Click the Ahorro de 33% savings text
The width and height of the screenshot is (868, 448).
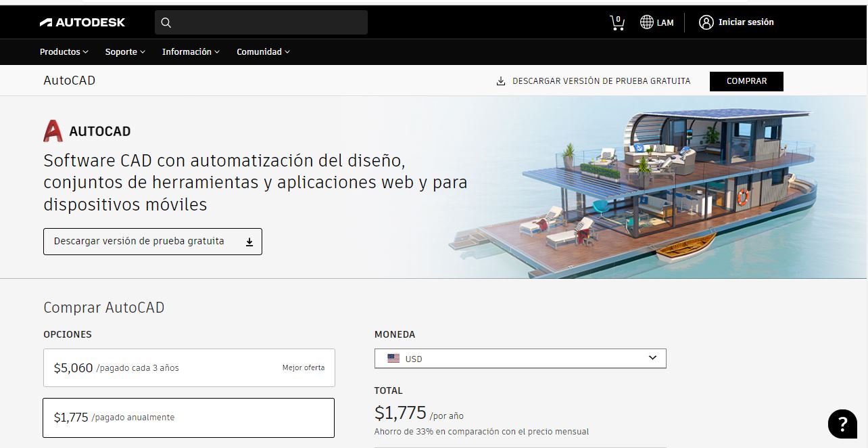coord(482,432)
